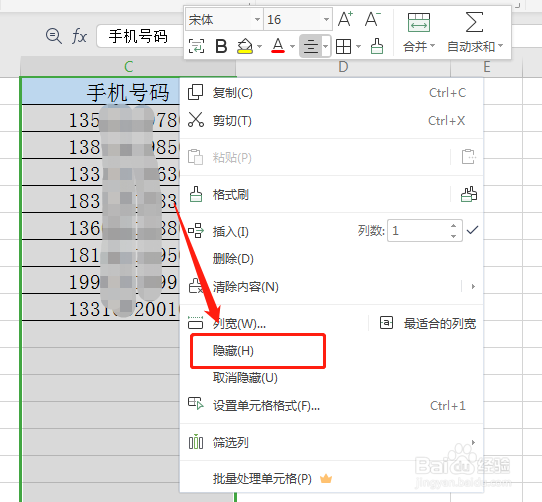The width and height of the screenshot is (542, 502).
Task: Apply the yellow fill color bucket
Action: coord(245,46)
